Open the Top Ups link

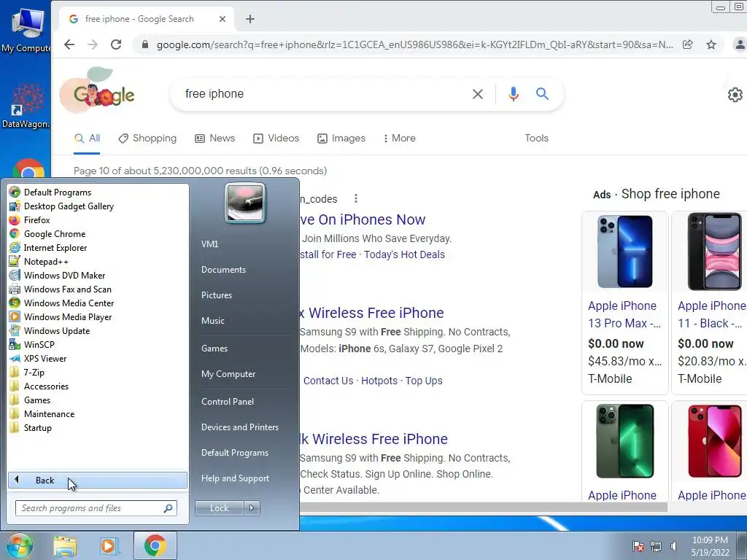pos(424,381)
